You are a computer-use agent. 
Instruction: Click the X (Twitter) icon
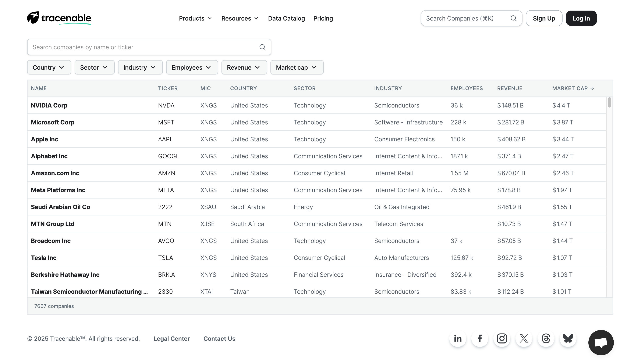tap(524, 338)
